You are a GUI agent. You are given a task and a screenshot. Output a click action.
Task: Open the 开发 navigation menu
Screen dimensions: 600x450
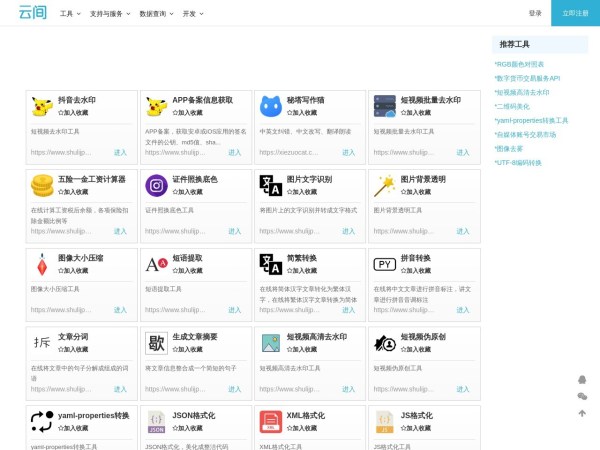(192, 14)
